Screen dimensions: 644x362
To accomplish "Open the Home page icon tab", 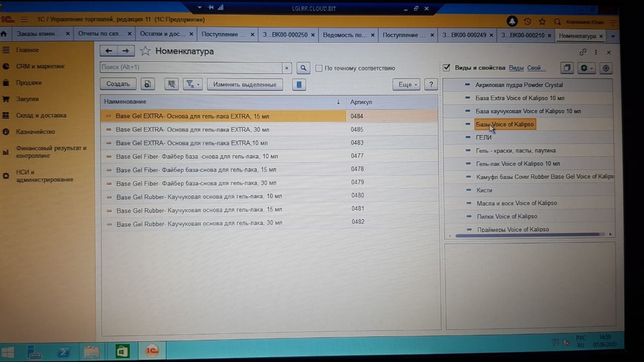I will [x=4, y=34].
